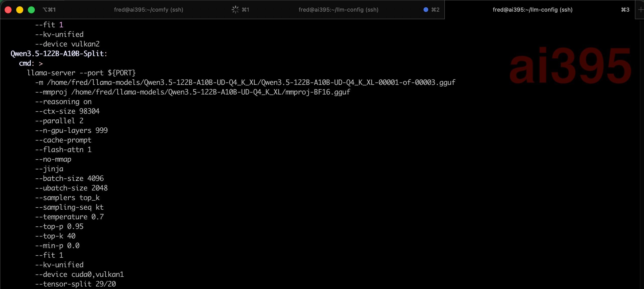Click the '--device cuda0,vulkan1' line
The height and width of the screenshot is (289, 644).
[79, 274]
